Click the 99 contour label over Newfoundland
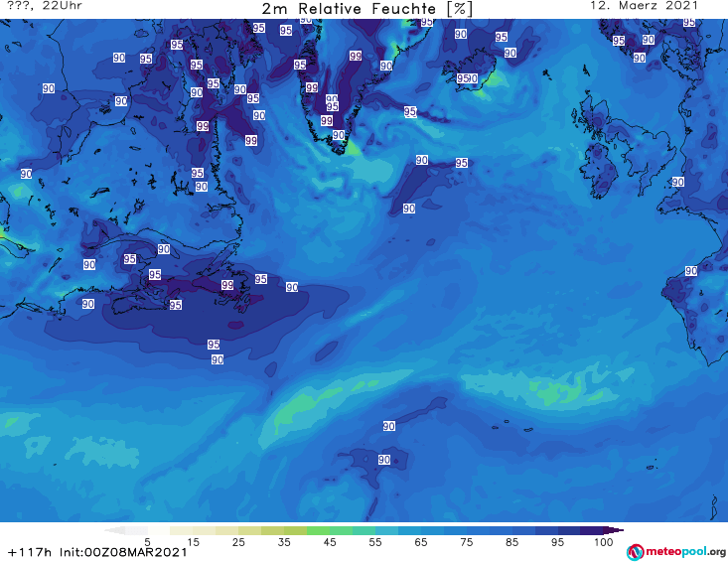The image size is (728, 562). click(x=227, y=285)
